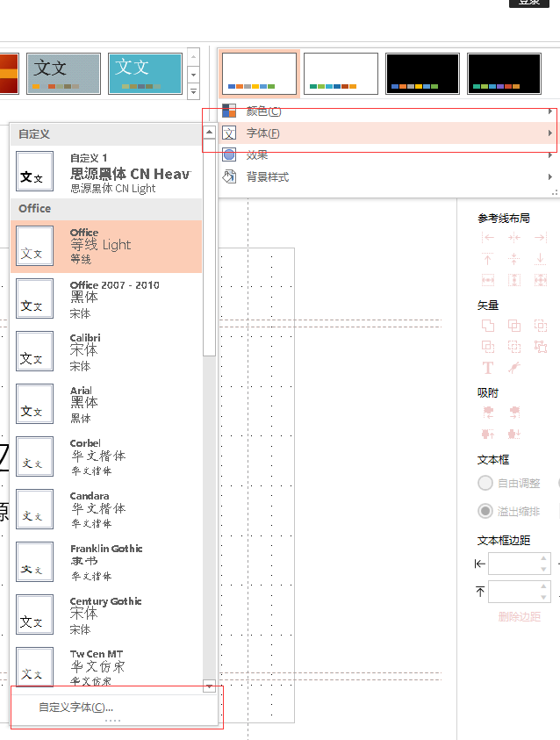
Task: Expand the theme gallery More button
Action: [x=193, y=91]
